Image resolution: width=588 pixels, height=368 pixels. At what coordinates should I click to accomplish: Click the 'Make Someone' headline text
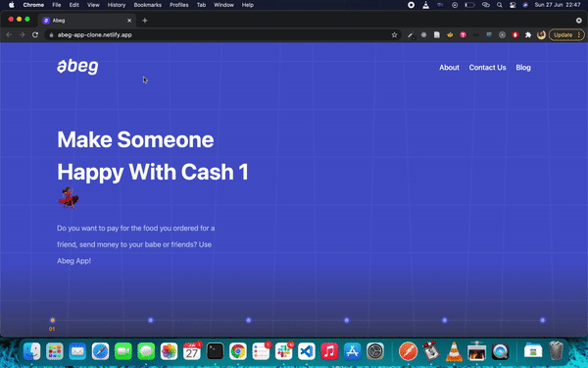[135, 139]
